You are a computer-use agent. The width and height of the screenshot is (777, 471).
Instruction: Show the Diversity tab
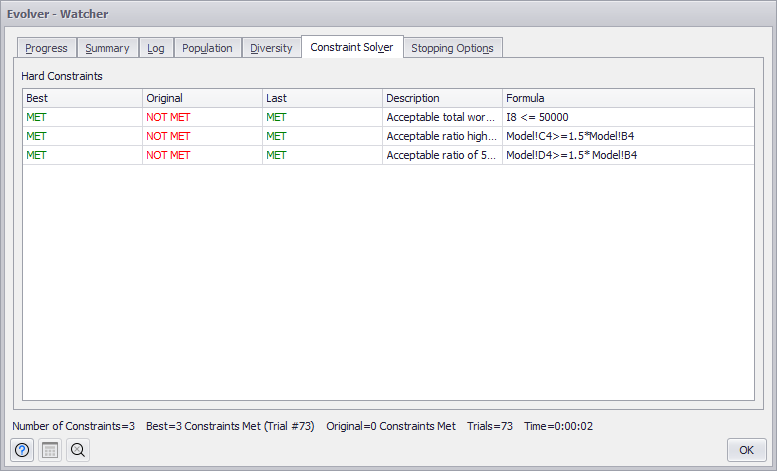271,48
